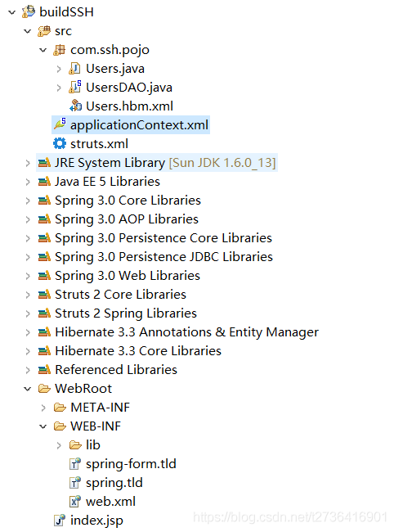Screen dimensions: 394x532
Task: Click the com.ssh.pojo package icon
Action: (x=60, y=50)
